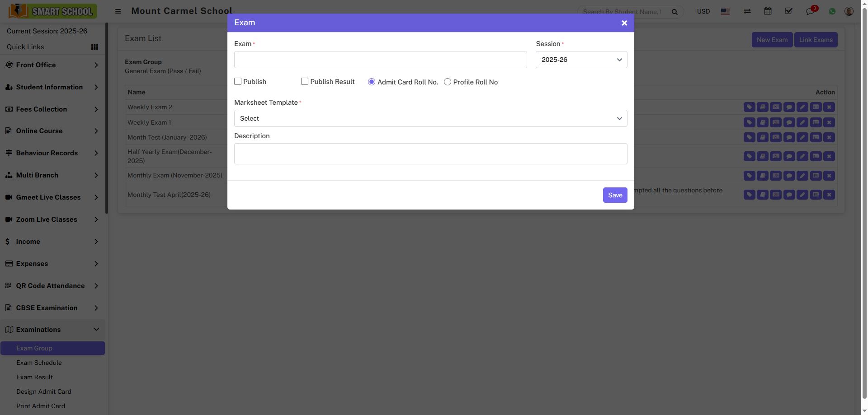Click the chat notifications speech bubble icon
This screenshot has width=868, height=415.
tap(810, 11)
